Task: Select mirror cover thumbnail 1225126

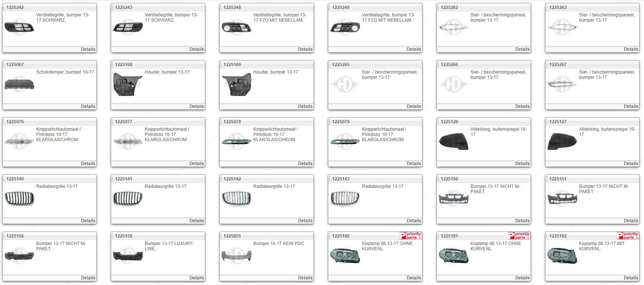Action: coord(454,142)
